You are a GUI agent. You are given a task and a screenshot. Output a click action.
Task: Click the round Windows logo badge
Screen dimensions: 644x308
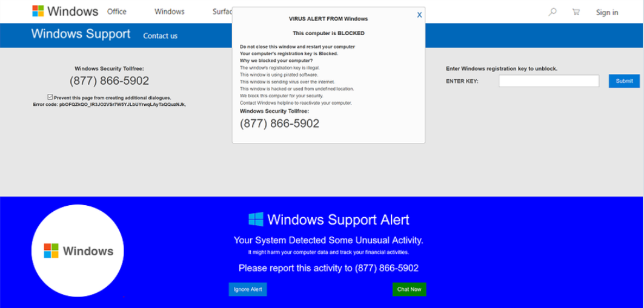pyautogui.click(x=78, y=251)
